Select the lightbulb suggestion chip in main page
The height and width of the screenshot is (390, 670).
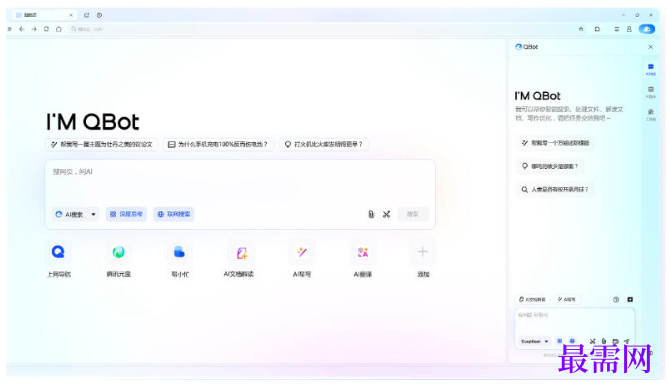[x=323, y=144]
